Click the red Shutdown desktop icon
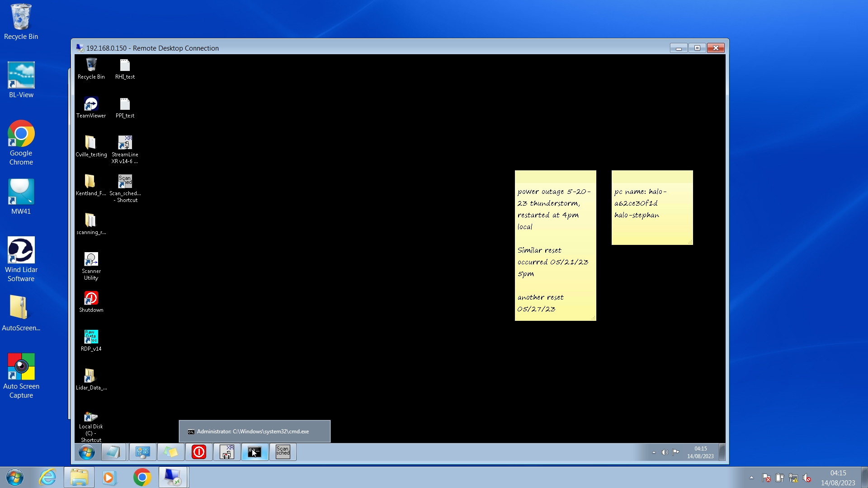Image resolution: width=868 pixels, height=488 pixels. pyautogui.click(x=91, y=299)
